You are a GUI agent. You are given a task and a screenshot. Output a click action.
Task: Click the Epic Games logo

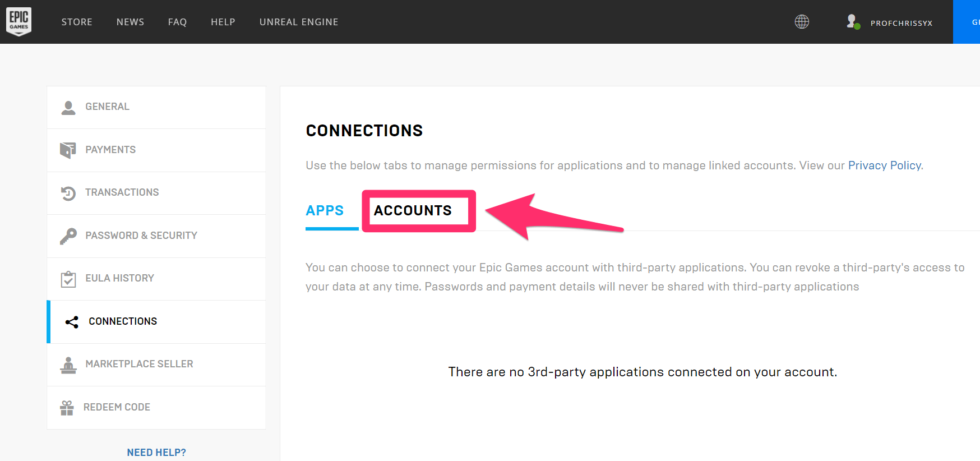[x=19, y=21]
